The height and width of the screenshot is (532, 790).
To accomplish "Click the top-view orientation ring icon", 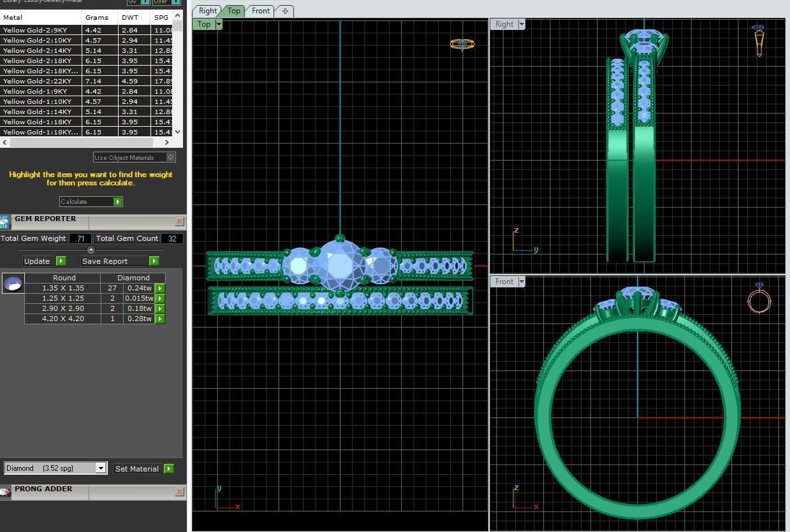I will (x=462, y=44).
